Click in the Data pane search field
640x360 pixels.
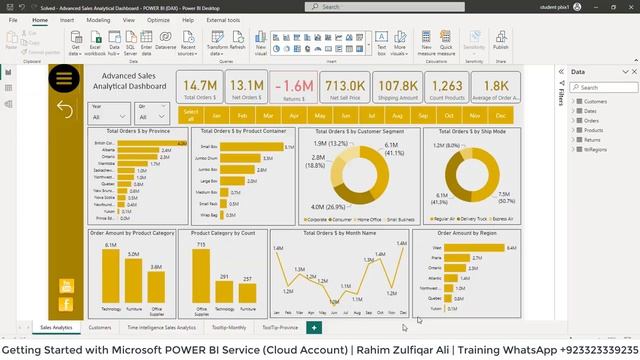(604, 87)
